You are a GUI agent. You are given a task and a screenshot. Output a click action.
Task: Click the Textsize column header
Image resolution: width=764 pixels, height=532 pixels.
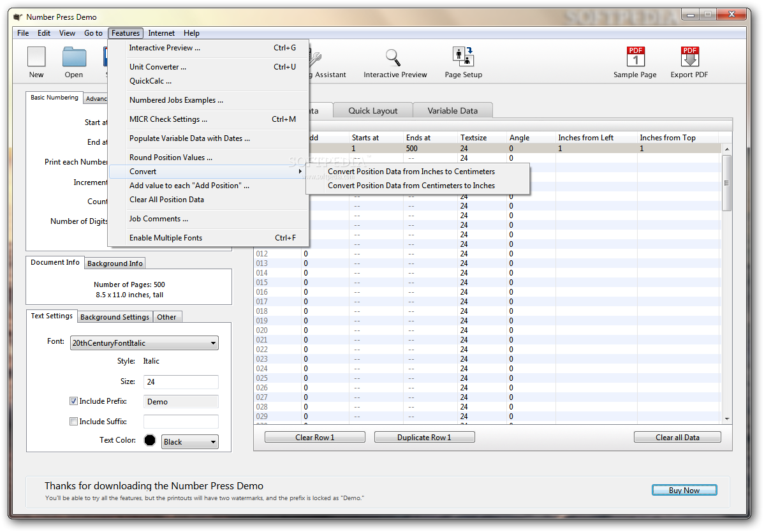coord(482,138)
